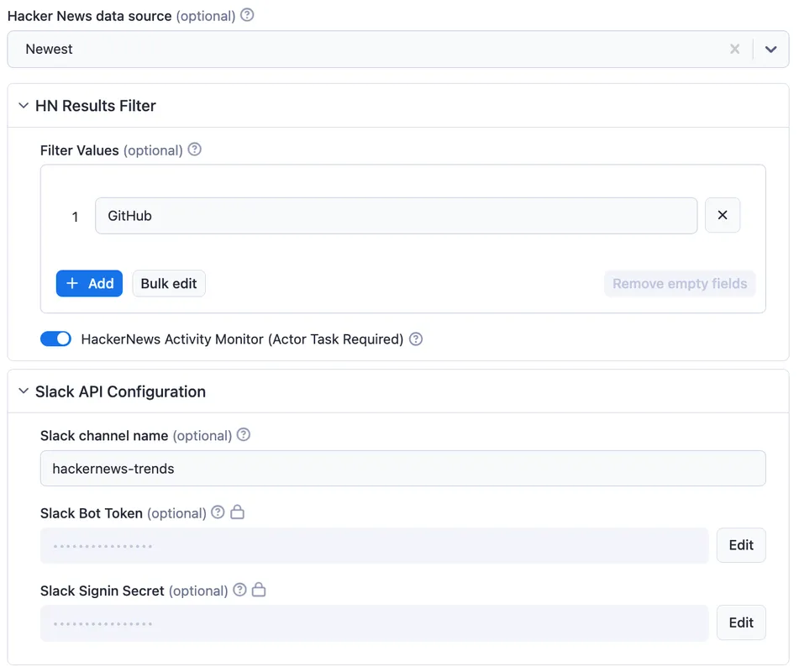Click the masked Slack Bot Token field
The width and height of the screenshot is (799, 672).
[x=375, y=546]
